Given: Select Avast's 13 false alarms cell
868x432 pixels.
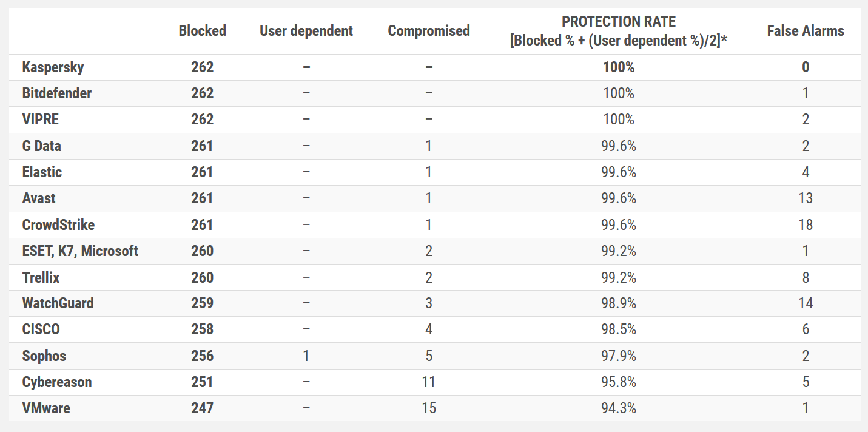Looking at the screenshot, I should click(805, 198).
